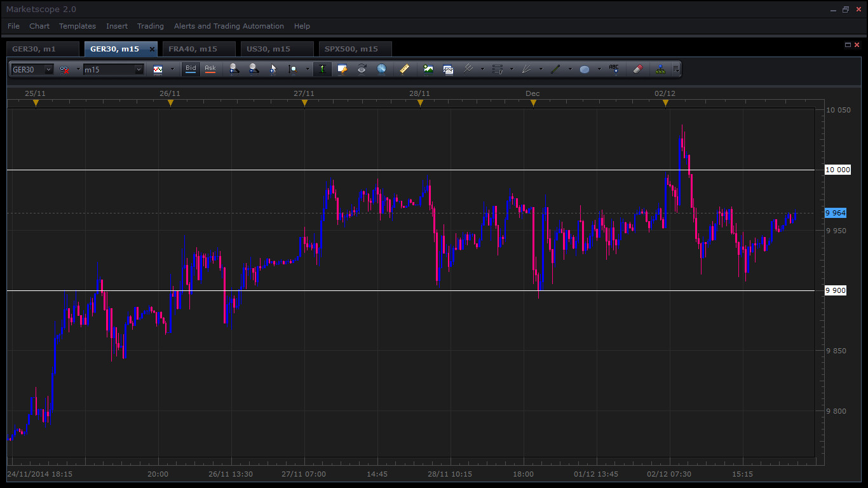This screenshot has width=868, height=488.
Task: Select the ABC text label tool
Action: tap(614, 69)
